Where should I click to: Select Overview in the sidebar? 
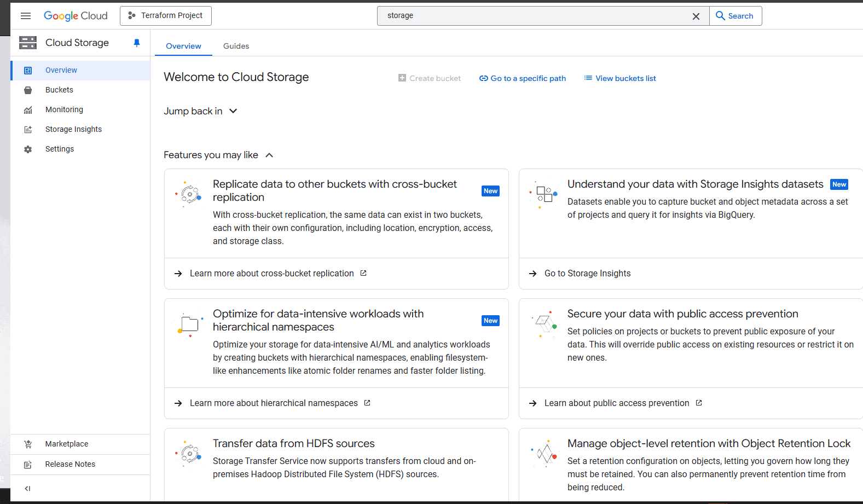(80, 70)
